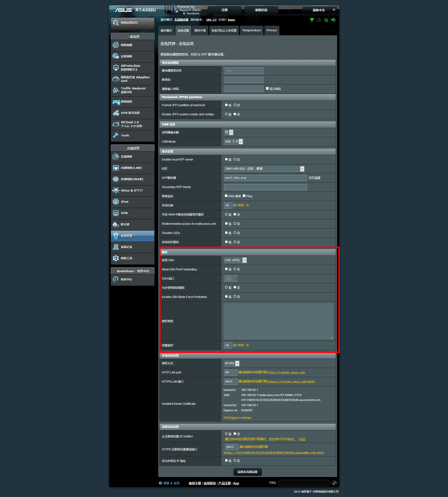Open the 网络设置向导 wizard icon
Viewport: 448px width, 497px height.
coord(116,23)
